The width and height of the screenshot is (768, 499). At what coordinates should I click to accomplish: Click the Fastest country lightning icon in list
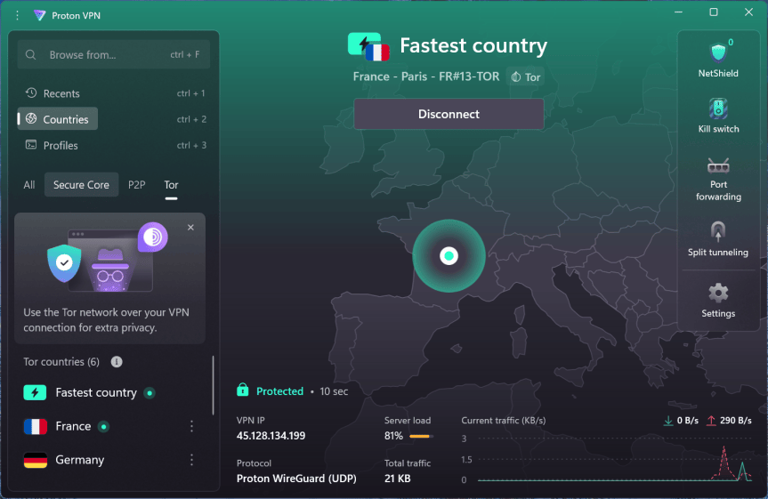click(x=35, y=393)
